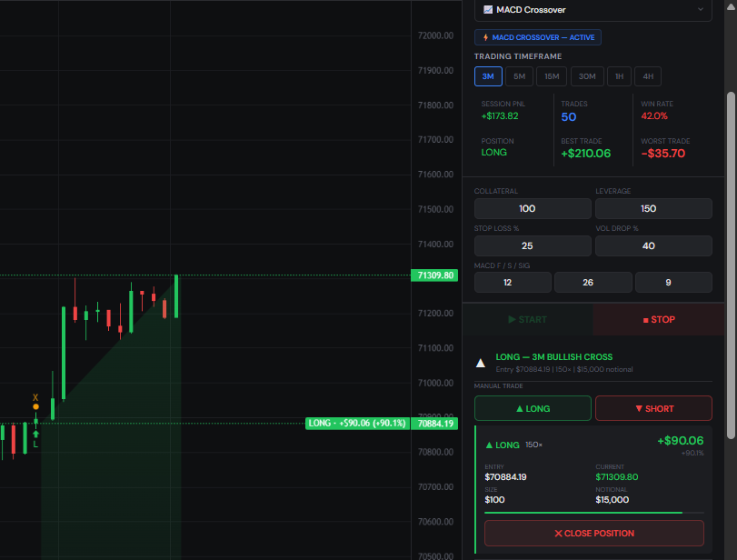The width and height of the screenshot is (737, 560).
Task: Close the open long position
Action: point(594,534)
